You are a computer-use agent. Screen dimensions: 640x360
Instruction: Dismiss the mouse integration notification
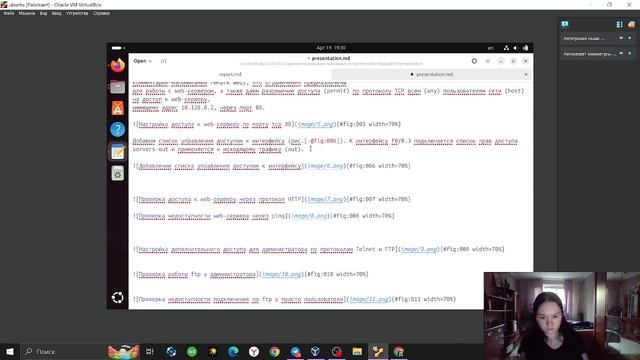point(629,38)
